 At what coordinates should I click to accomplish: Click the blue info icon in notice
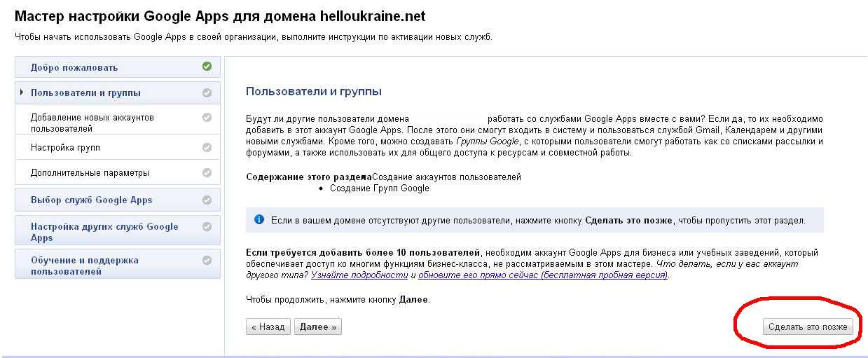(x=259, y=219)
